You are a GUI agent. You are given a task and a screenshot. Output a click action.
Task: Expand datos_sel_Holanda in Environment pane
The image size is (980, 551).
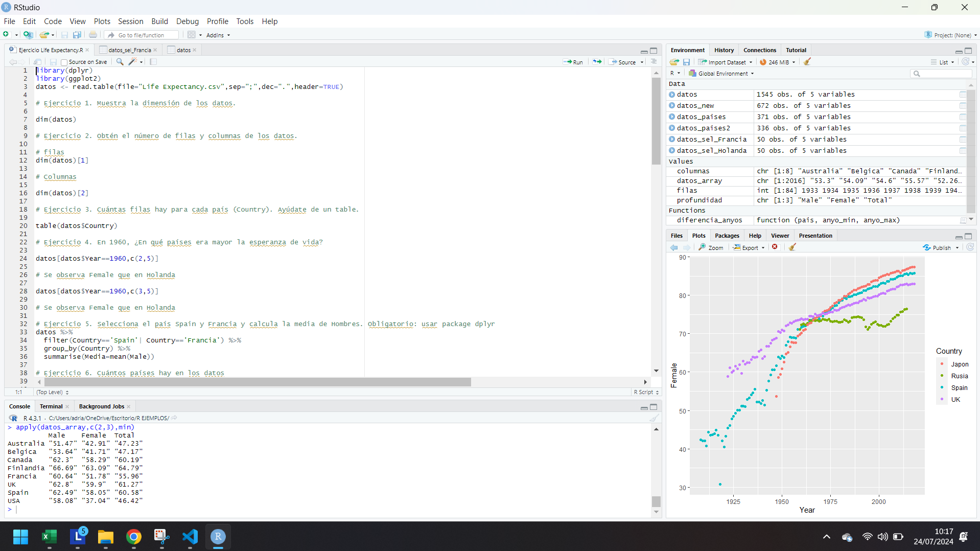coord(671,151)
